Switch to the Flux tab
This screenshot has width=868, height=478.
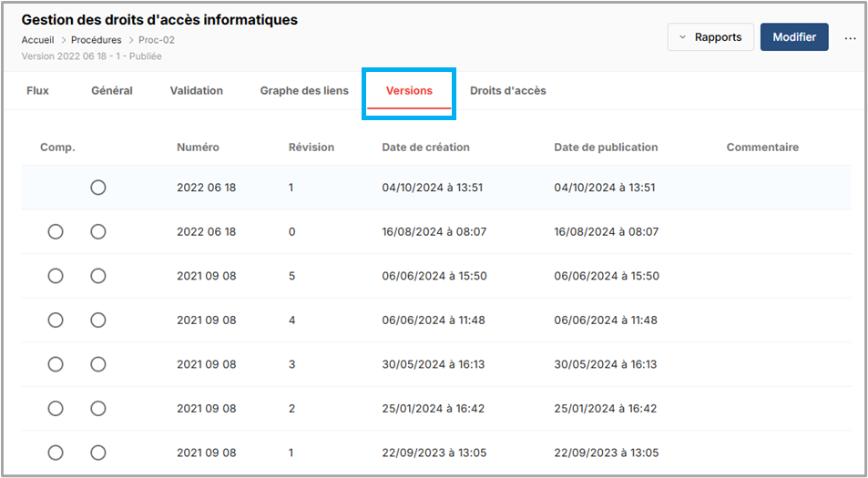(38, 91)
